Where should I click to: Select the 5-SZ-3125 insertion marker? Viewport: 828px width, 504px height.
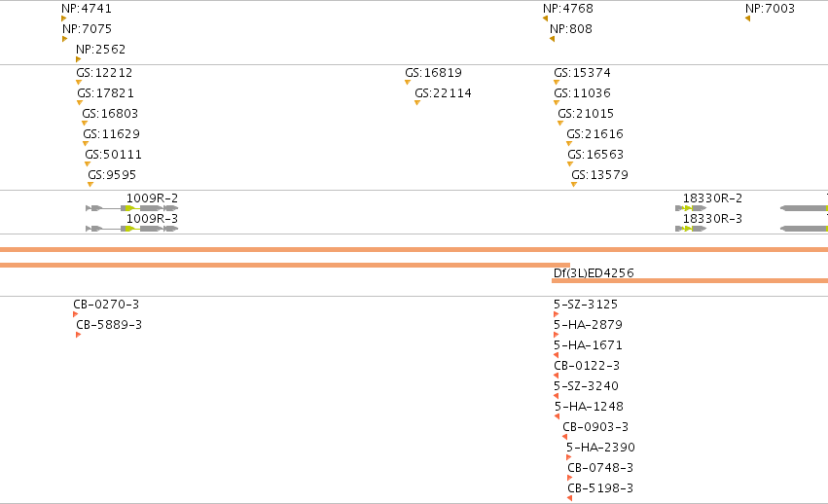[556, 315]
